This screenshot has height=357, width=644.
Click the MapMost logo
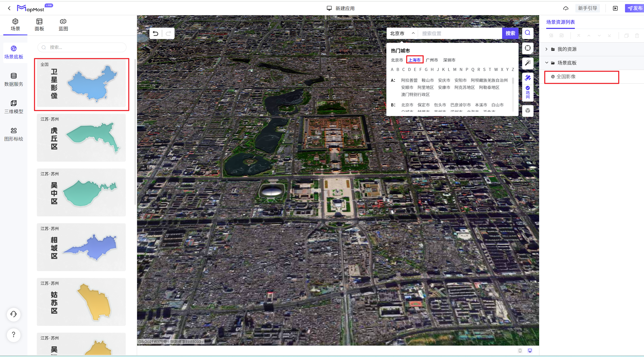click(31, 8)
